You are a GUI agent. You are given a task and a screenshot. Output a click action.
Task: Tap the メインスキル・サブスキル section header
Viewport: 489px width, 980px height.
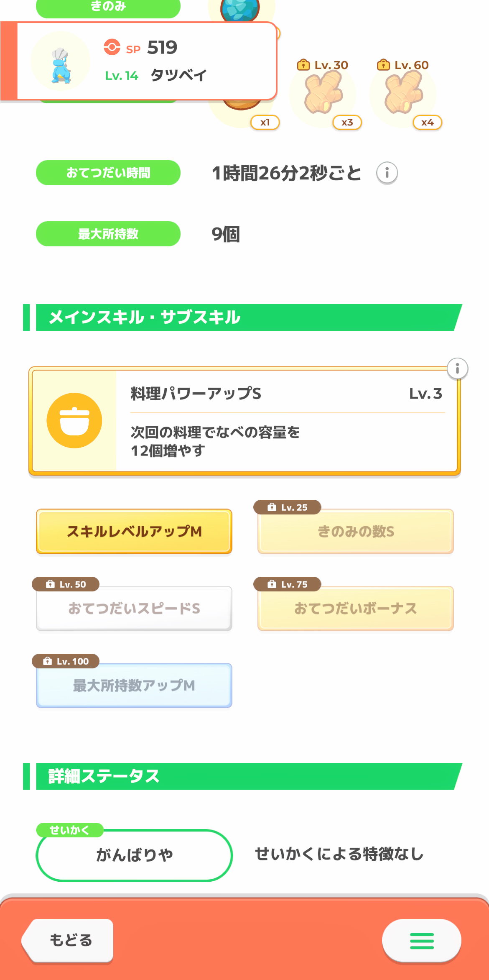coord(242,317)
